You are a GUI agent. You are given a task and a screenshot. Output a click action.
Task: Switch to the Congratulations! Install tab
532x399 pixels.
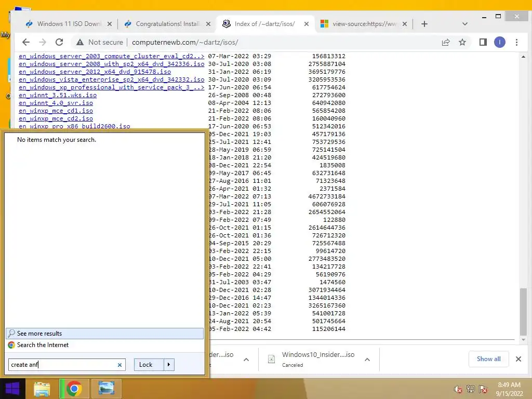(162, 24)
